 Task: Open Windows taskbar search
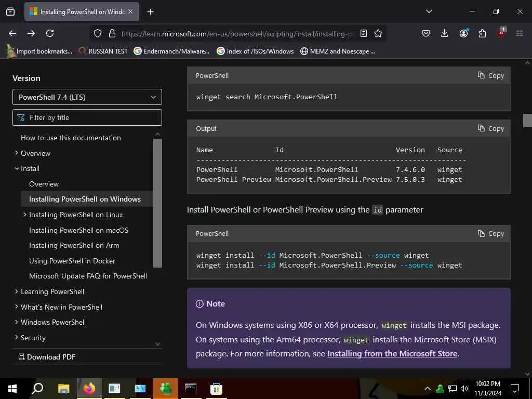[37, 389]
